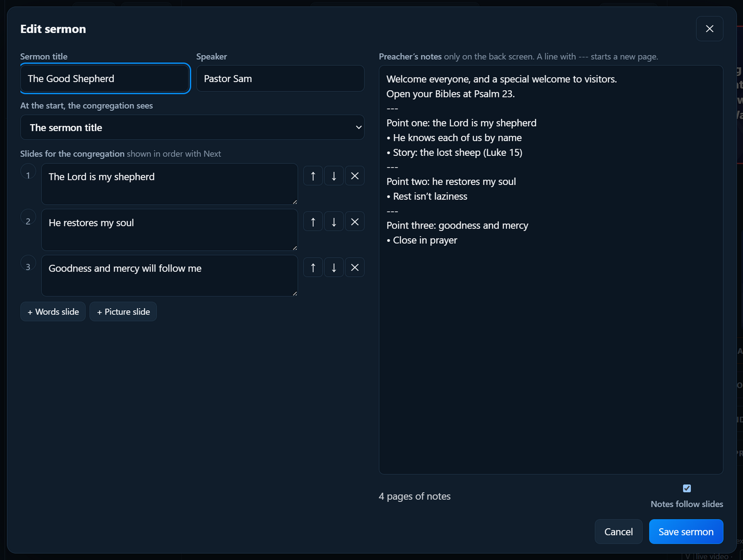Move slide 1 'The Lord is my shepherd' down
This screenshot has width=743, height=560.
[334, 176]
